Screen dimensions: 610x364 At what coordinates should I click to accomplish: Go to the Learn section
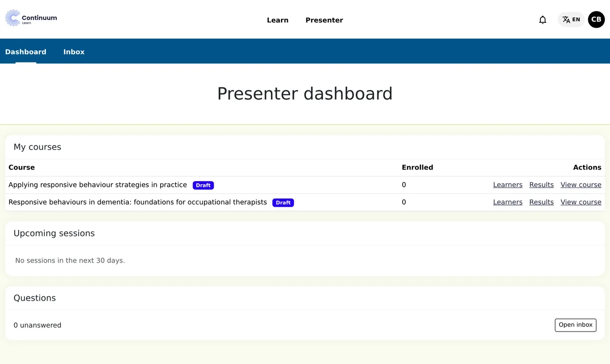278,20
